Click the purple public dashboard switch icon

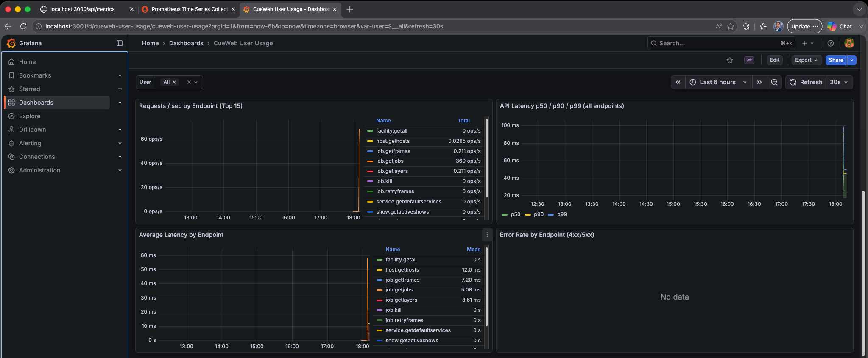click(749, 60)
